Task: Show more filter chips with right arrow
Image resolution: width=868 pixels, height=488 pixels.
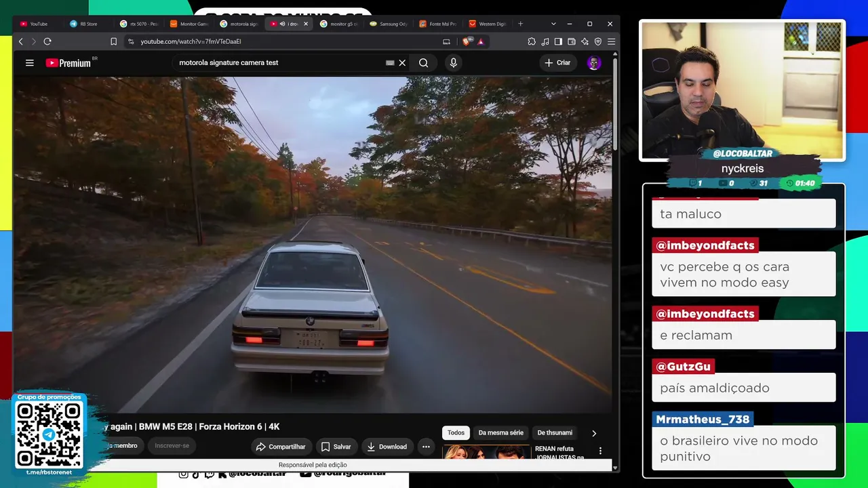Action: coord(594,433)
